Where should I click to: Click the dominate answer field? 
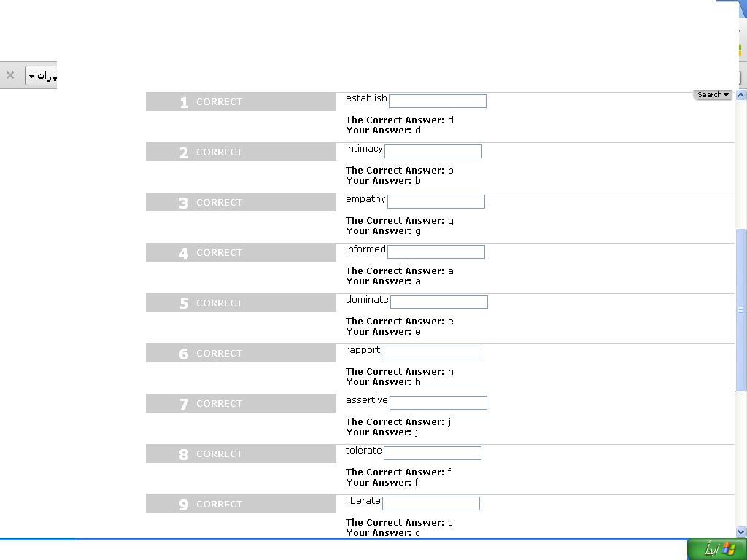pyautogui.click(x=438, y=303)
